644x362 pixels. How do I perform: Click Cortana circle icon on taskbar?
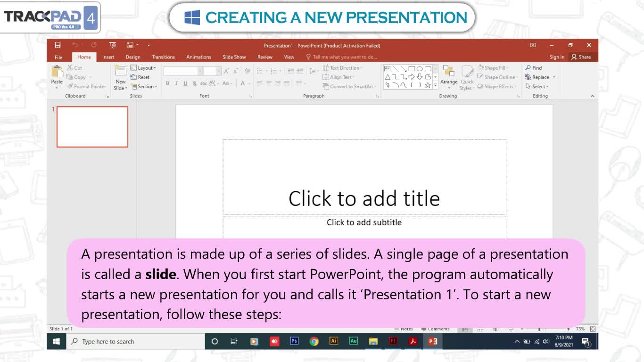[215, 341]
